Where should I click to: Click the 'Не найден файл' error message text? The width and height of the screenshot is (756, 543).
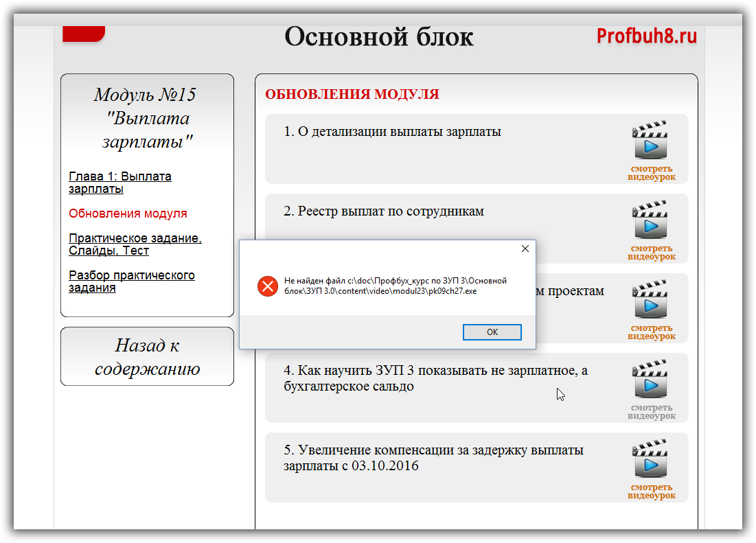tap(395, 286)
